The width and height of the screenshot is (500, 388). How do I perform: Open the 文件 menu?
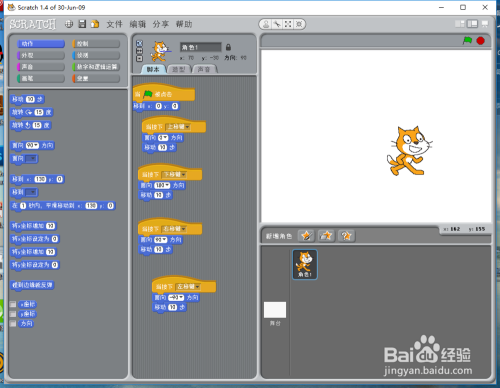pyautogui.click(x=114, y=24)
